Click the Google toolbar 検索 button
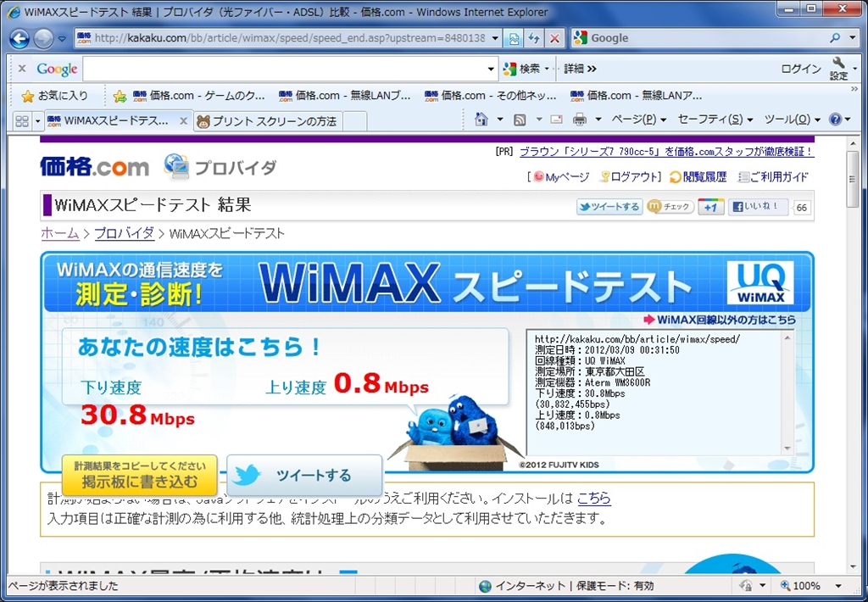 (x=521, y=69)
